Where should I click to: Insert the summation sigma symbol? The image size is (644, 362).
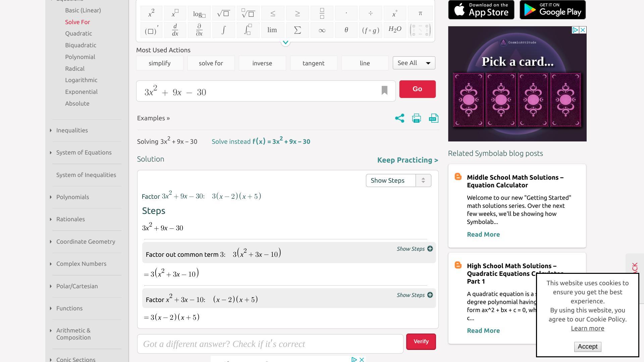coord(297,30)
